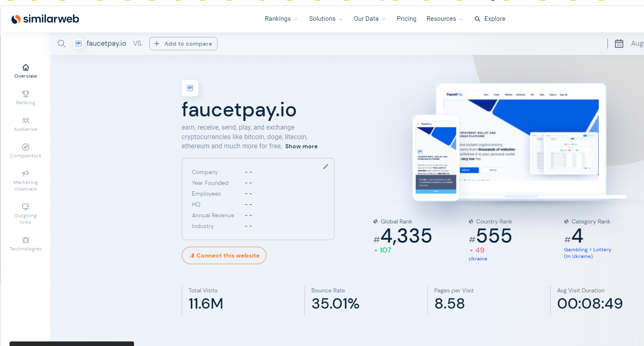This screenshot has width=644, height=346.
Task: Open Marketing channels megaphone icon
Action: pos(26,174)
